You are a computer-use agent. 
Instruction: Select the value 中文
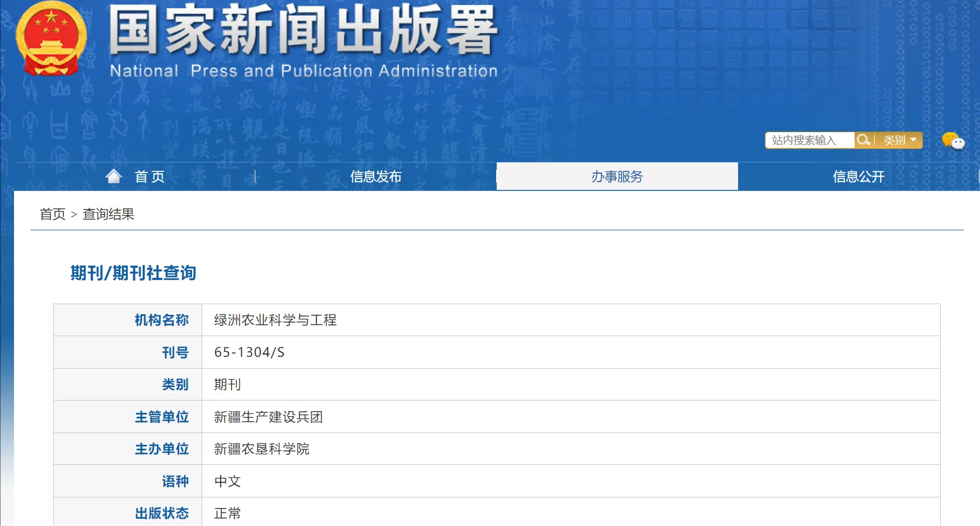227,481
